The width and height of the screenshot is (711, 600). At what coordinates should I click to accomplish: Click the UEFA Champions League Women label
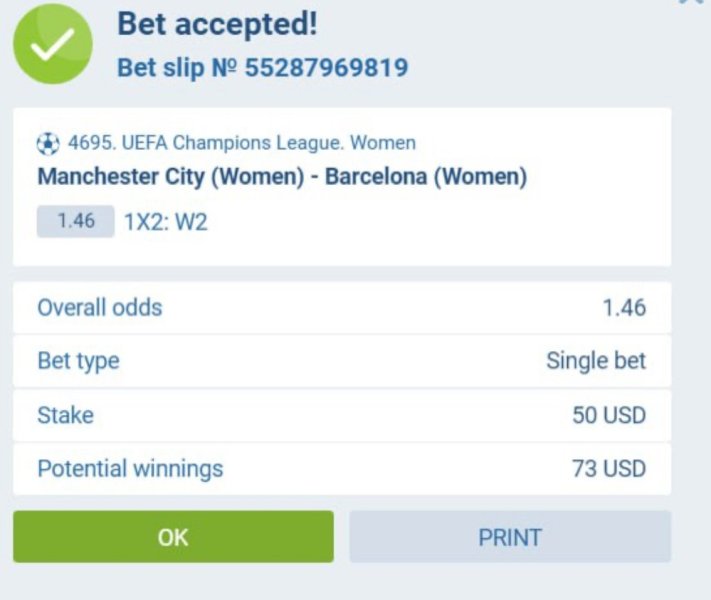click(242, 143)
